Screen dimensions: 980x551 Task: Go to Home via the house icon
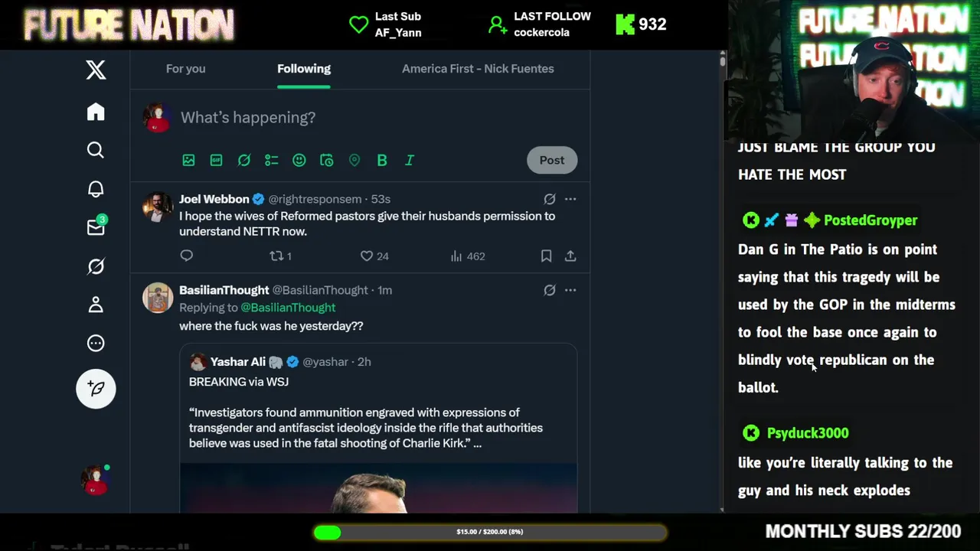96,112
